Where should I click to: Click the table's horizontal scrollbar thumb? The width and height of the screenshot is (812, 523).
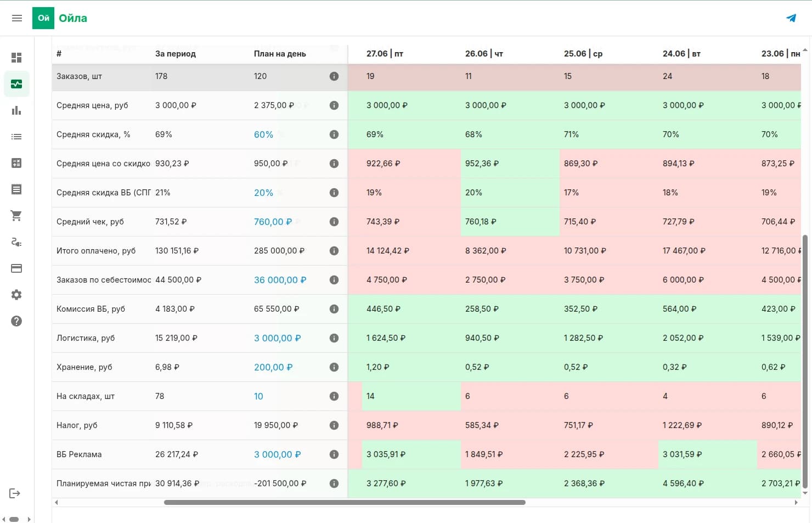click(345, 502)
